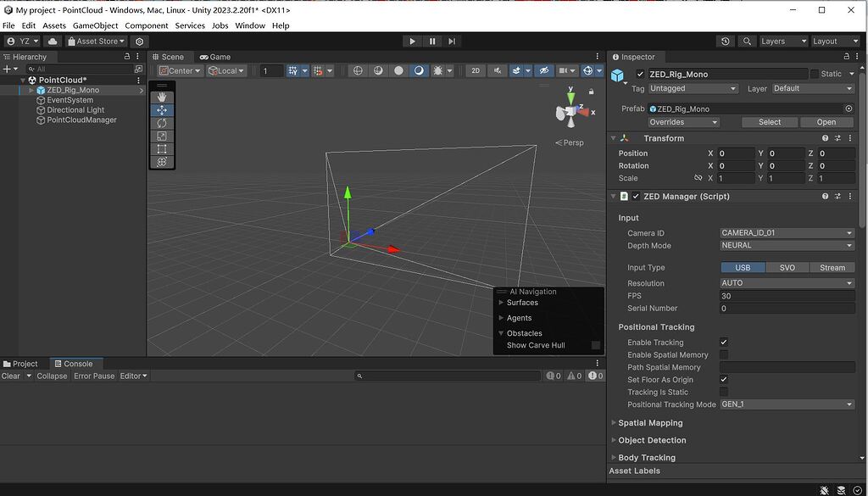The width and height of the screenshot is (868, 496).
Task: Toggle the Static flag in Inspector
Action: point(816,74)
